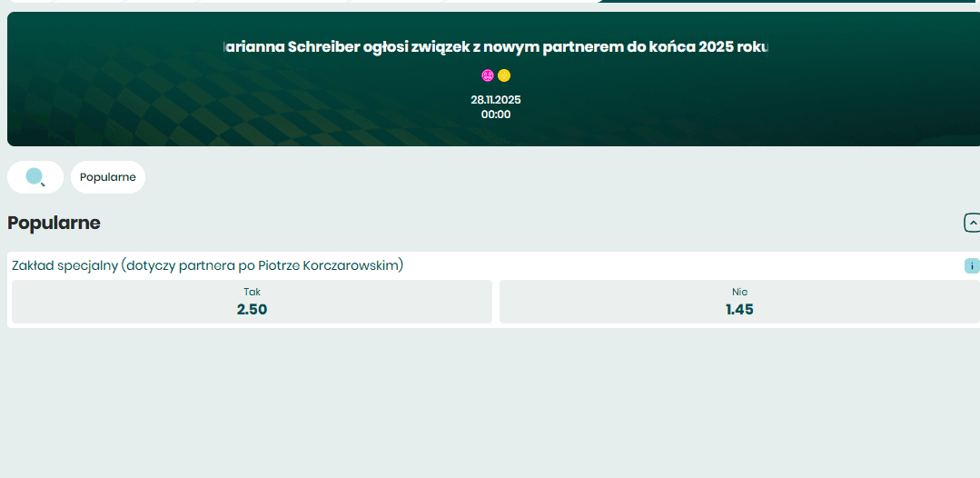
Task: Click the Zakład specjalny market title
Action: [x=207, y=265]
